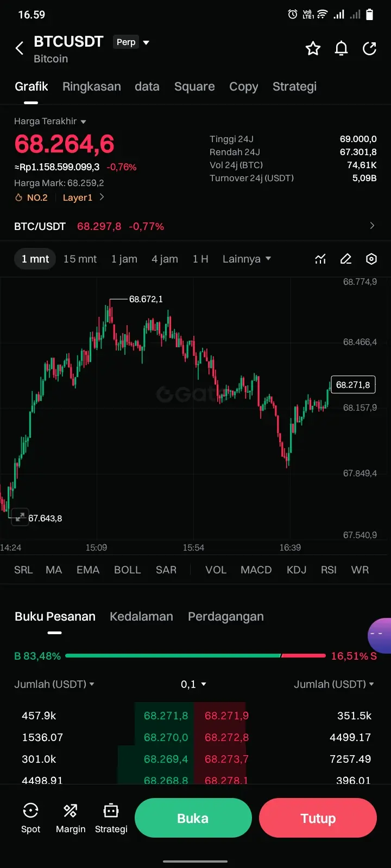Toggle SRL indicator

23,570
